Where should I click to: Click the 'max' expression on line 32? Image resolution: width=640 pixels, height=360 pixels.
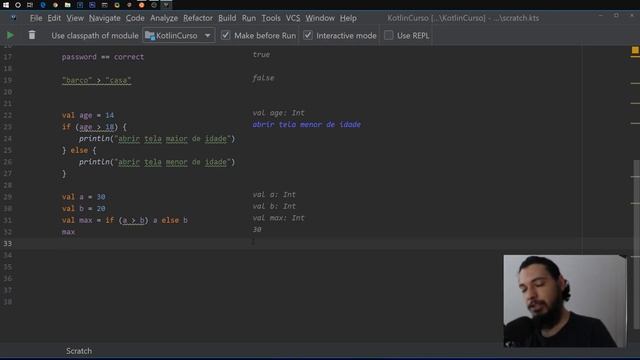[x=68, y=232]
